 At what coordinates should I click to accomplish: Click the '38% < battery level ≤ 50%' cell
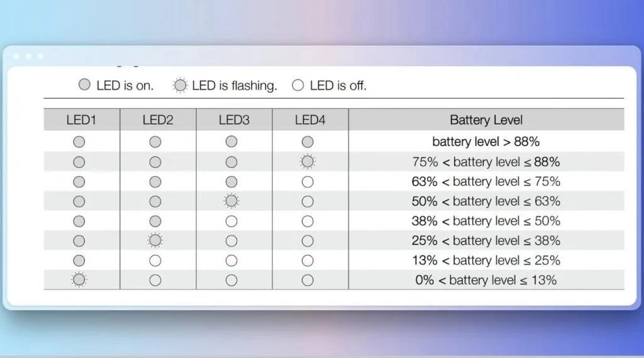click(x=486, y=221)
